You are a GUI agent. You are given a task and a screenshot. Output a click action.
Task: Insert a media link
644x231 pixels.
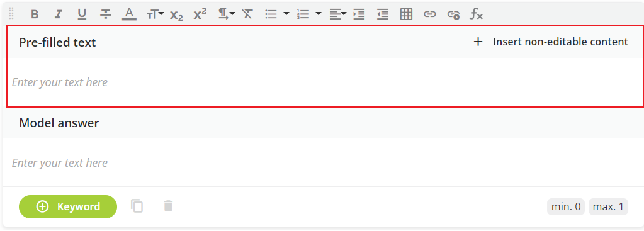(x=453, y=14)
